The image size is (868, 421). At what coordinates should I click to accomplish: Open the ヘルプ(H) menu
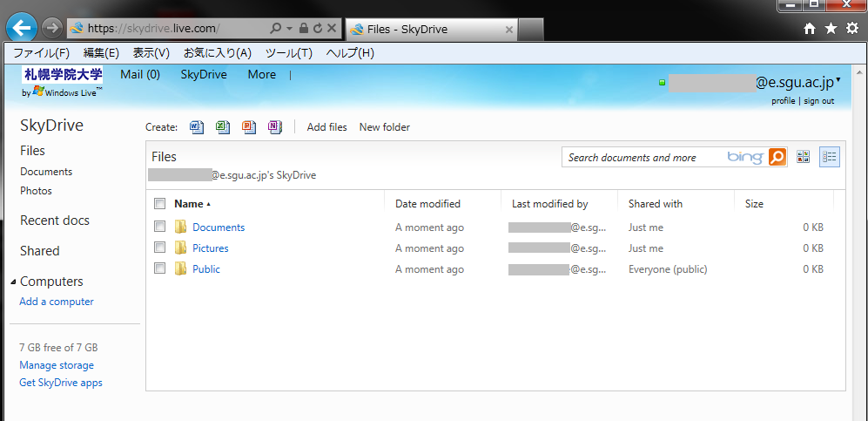pos(350,53)
